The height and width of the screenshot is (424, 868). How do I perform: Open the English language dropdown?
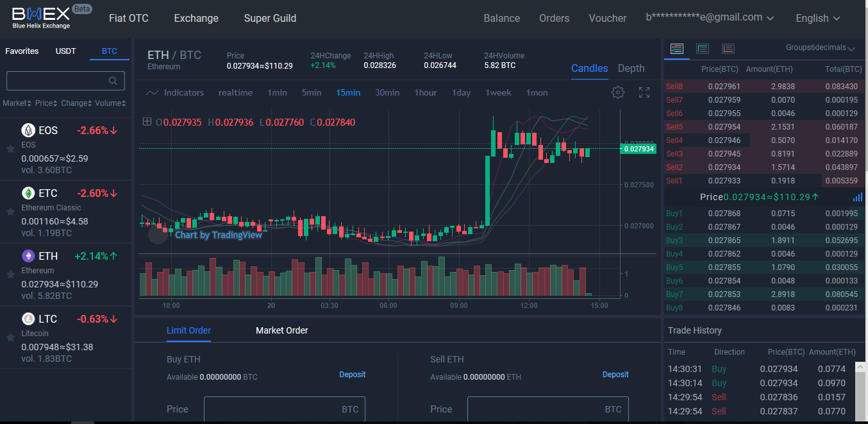click(817, 18)
